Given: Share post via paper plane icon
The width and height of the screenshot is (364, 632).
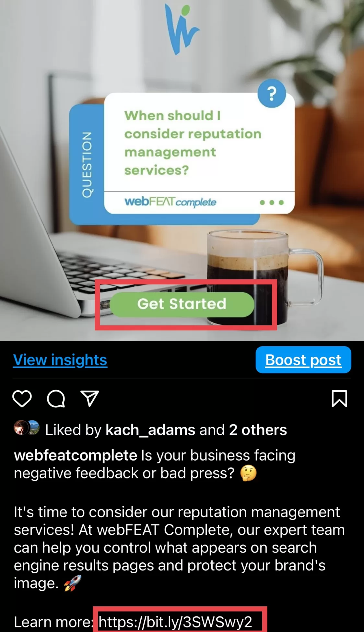Looking at the screenshot, I should [x=89, y=398].
